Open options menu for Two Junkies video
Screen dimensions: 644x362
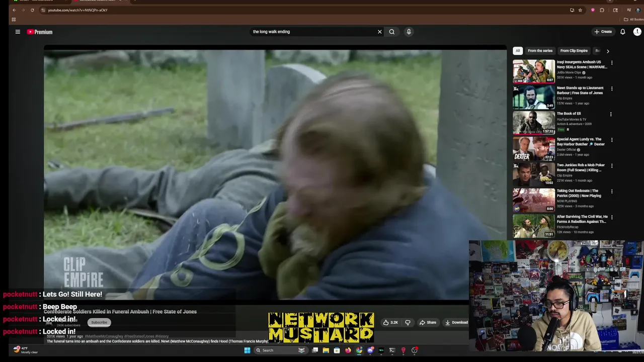pyautogui.click(x=612, y=166)
